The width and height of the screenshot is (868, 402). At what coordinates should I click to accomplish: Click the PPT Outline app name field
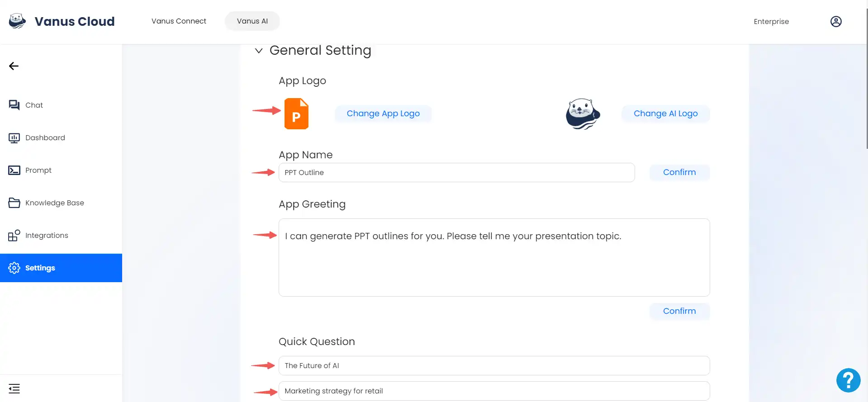point(456,172)
